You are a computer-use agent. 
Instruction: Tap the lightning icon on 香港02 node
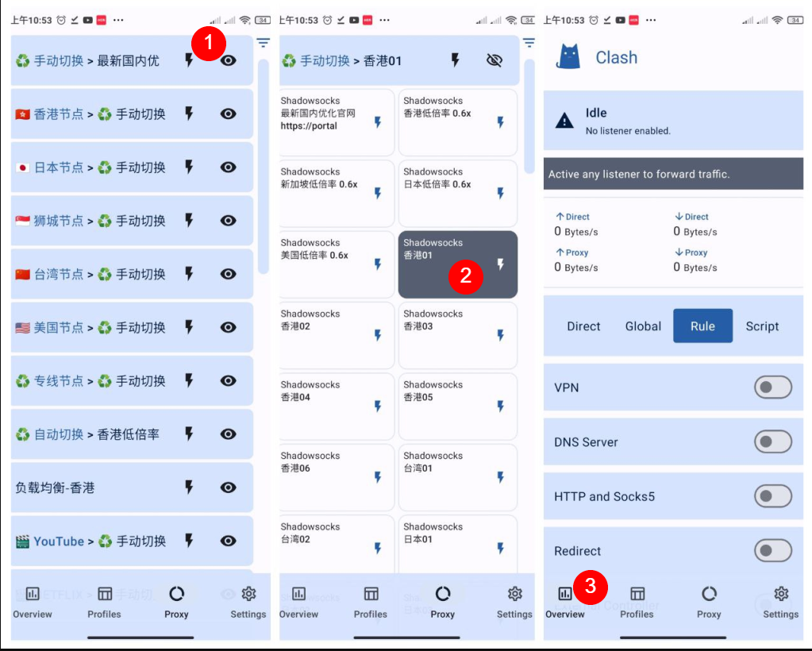click(377, 335)
